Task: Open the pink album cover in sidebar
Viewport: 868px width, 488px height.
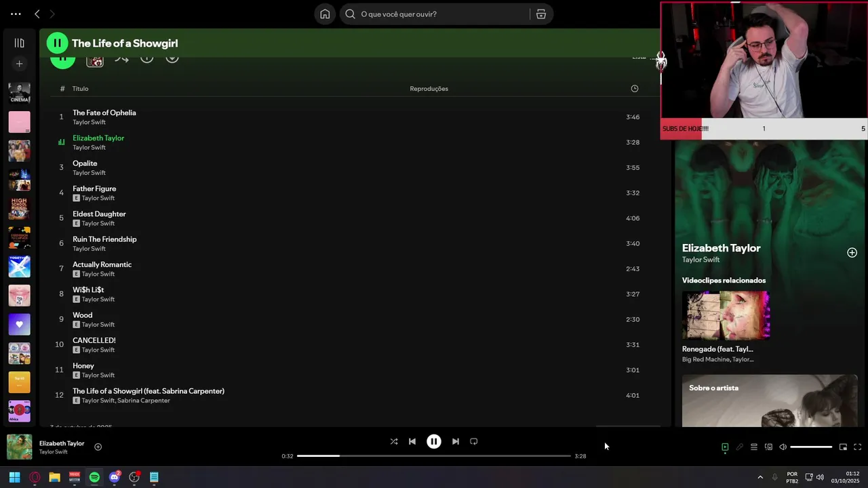Action: pos(19,122)
